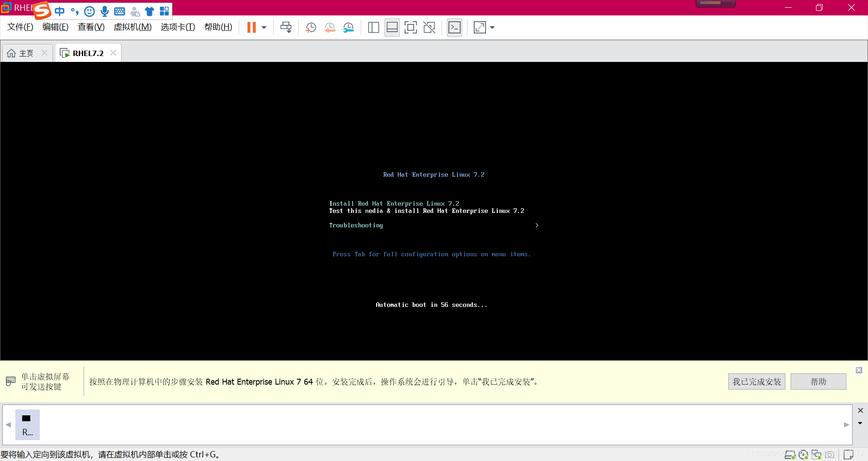This screenshot has width=868, height=461.
Task: Dismiss the yellow installation hint bar
Action: 859,370
